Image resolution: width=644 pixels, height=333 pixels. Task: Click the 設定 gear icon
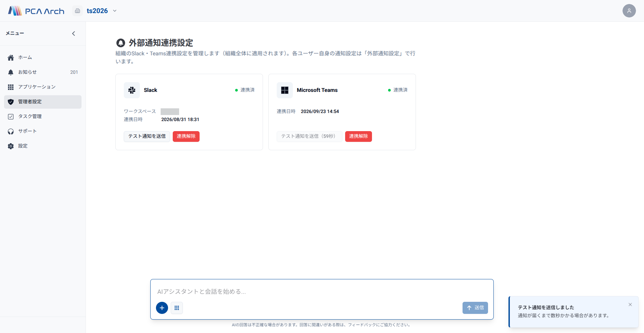(11, 146)
